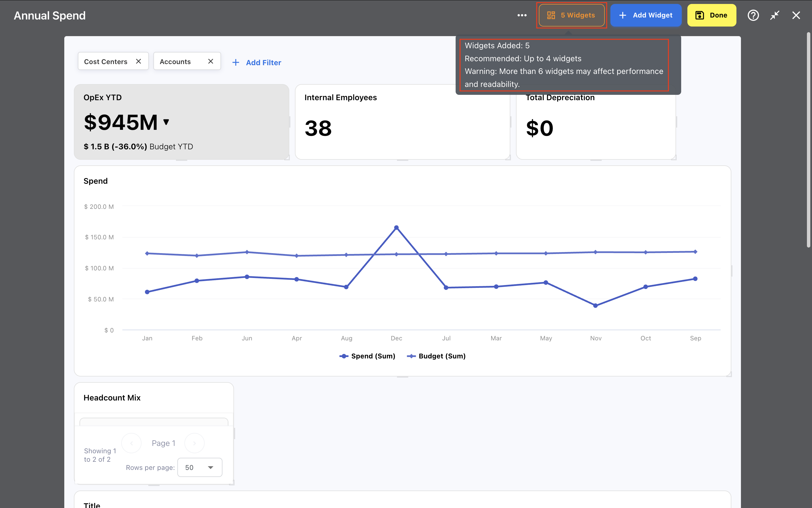Toggle Budget (Sum) legend series

point(436,356)
